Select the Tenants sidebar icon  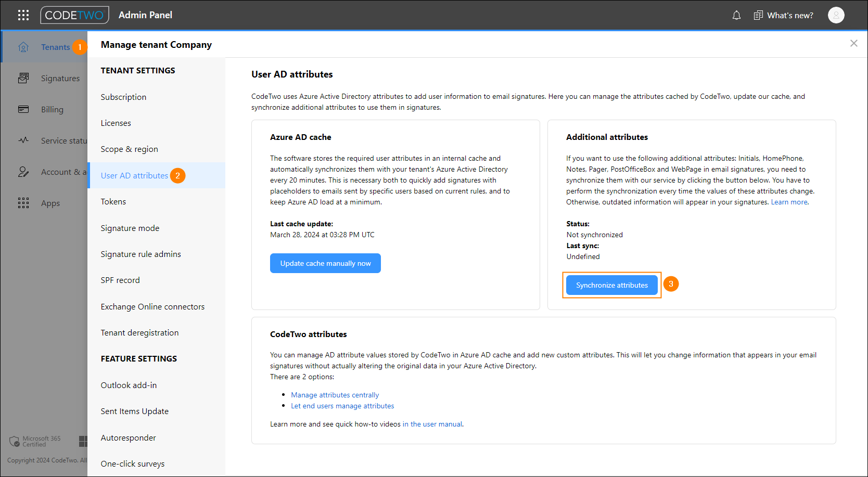tap(23, 47)
